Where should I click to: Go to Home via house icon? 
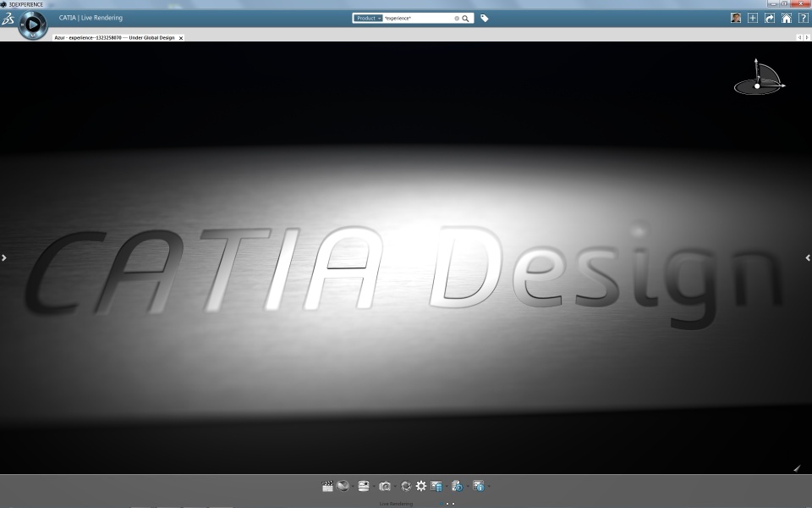(786, 18)
